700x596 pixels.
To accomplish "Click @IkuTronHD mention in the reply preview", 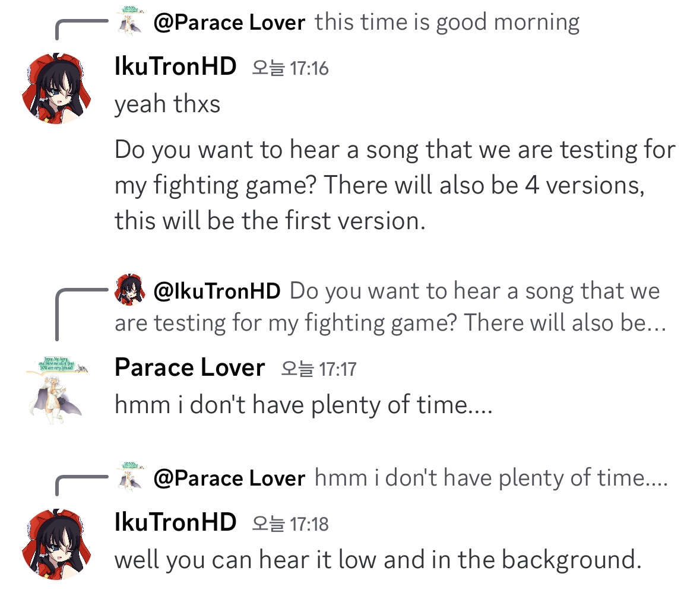I will click(x=217, y=291).
